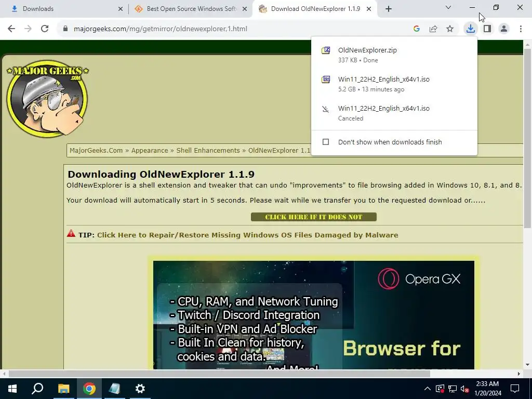
Task: Click the MajorGeeks logo
Action: (x=47, y=99)
